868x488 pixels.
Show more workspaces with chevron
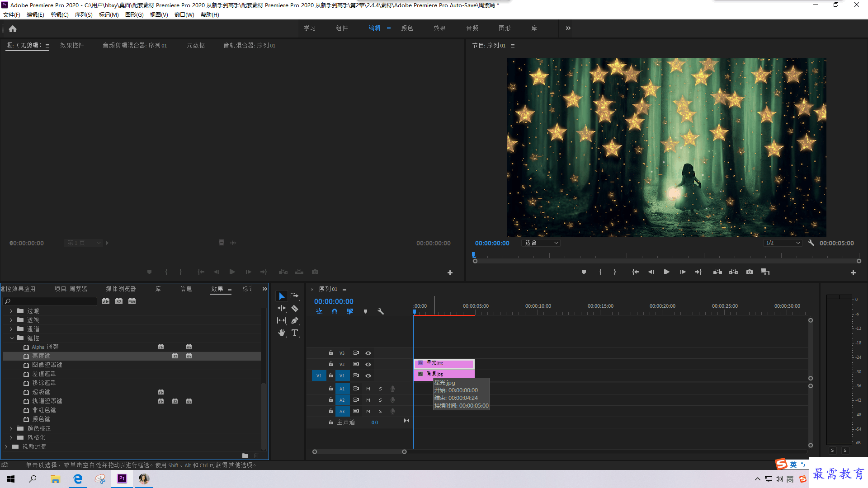point(568,28)
